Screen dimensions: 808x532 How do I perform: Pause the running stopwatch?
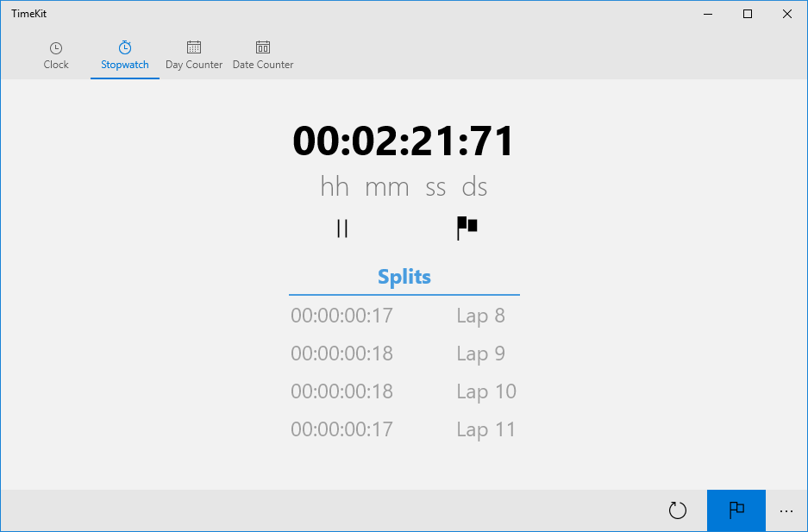342,228
